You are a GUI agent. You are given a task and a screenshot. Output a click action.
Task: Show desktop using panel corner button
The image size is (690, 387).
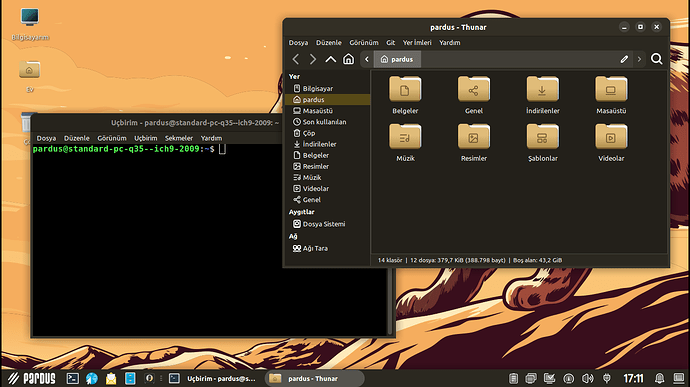(x=679, y=378)
